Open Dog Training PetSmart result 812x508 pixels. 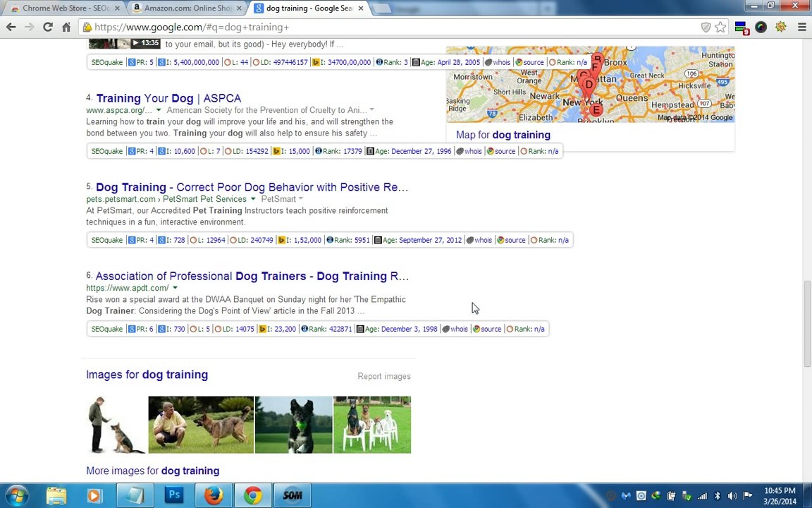point(252,187)
